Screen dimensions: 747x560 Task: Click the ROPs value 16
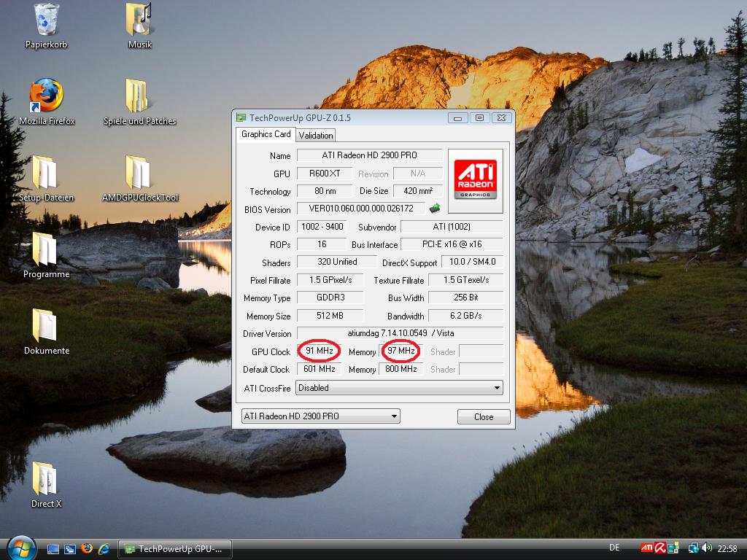point(322,244)
